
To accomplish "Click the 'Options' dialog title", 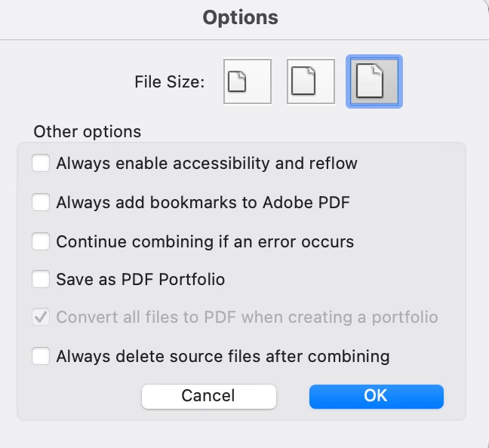I will pos(241,17).
